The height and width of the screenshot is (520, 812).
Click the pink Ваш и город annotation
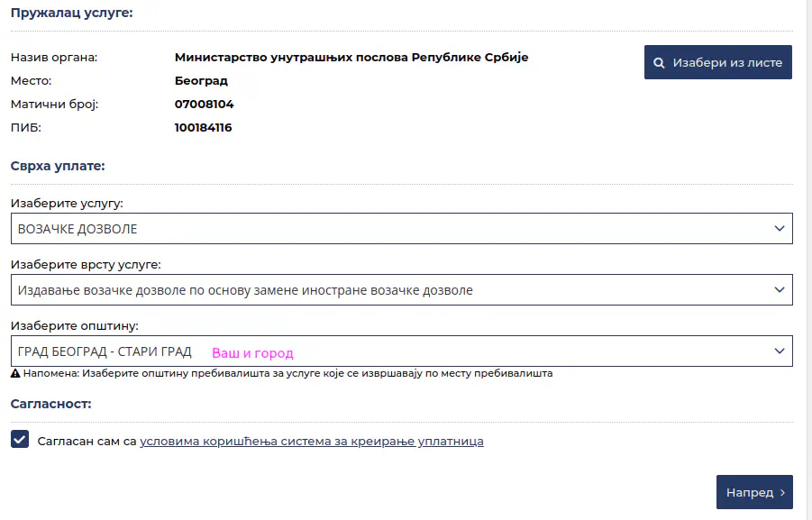click(251, 352)
